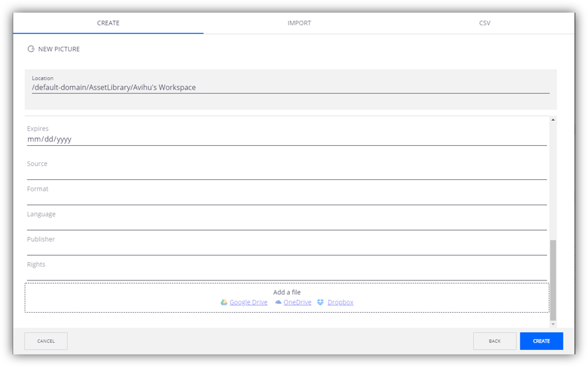
Task: Click the Back button
Action: tap(495, 341)
